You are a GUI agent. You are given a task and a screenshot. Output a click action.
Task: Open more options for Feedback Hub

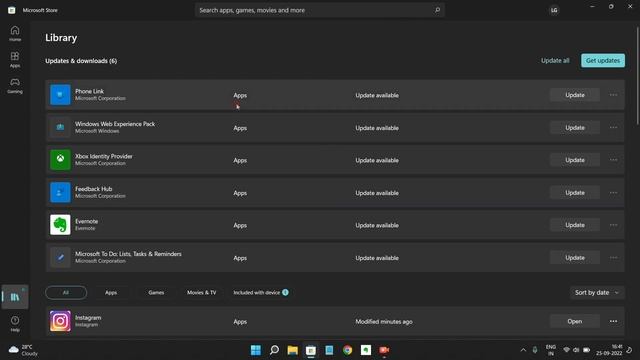(x=613, y=193)
